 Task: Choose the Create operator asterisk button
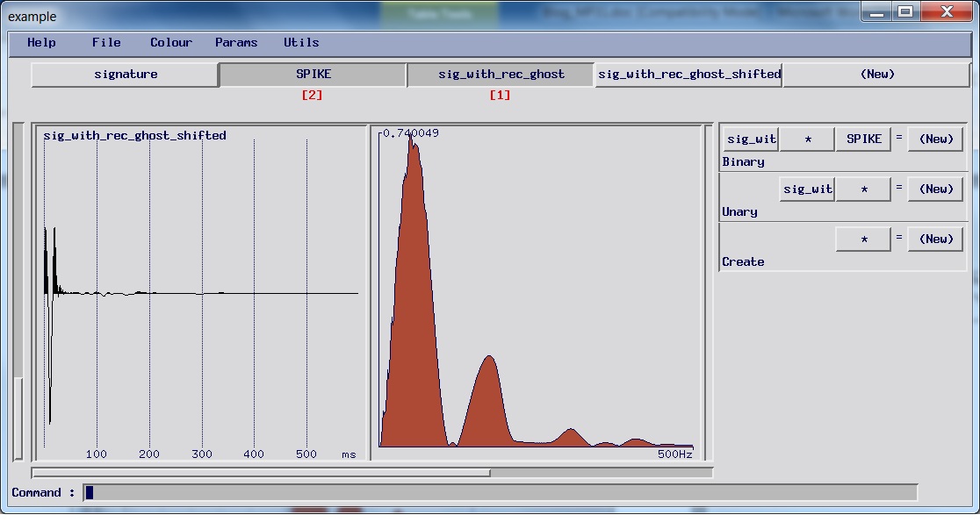click(x=864, y=240)
